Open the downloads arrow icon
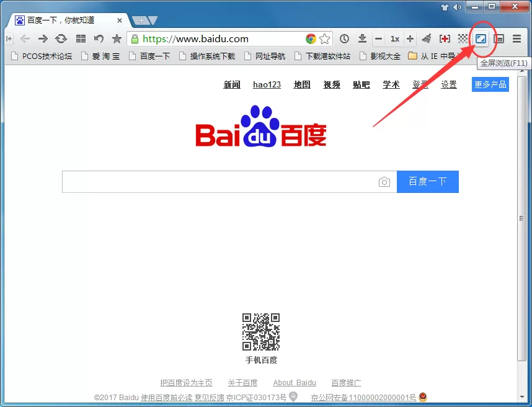This screenshot has width=532, height=407. (362, 38)
